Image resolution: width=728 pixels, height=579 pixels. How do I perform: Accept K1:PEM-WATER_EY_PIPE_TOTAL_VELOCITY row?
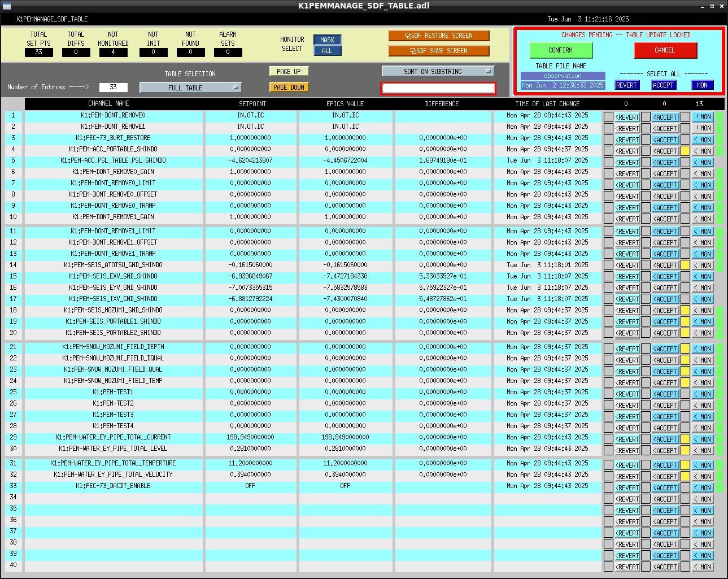(x=665, y=476)
